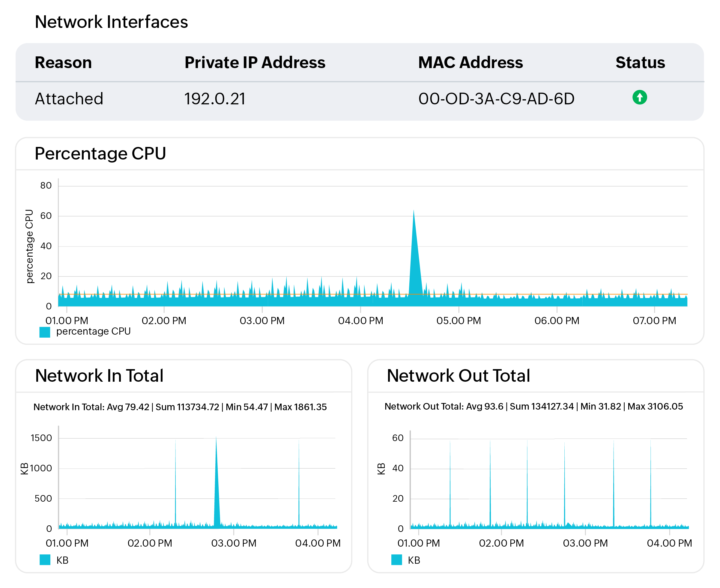Click the orange threshold line on CPU chart
Screen dimensions: 720x588
(372, 294)
